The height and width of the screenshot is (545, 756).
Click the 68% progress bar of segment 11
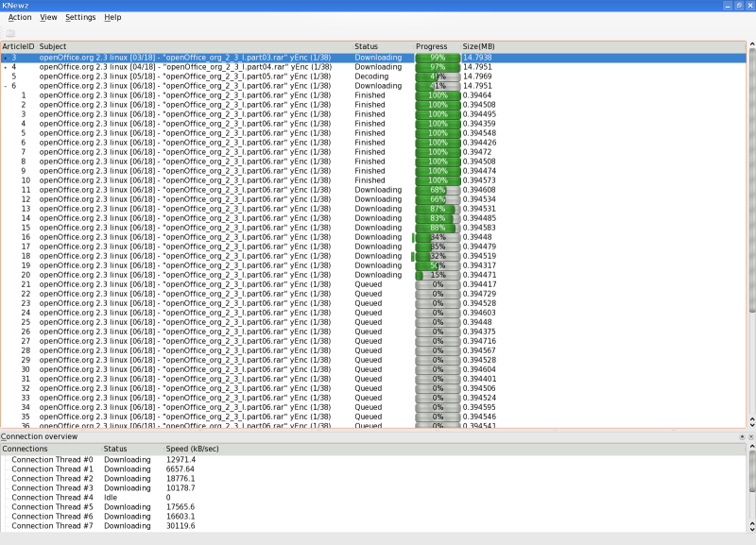[438, 190]
